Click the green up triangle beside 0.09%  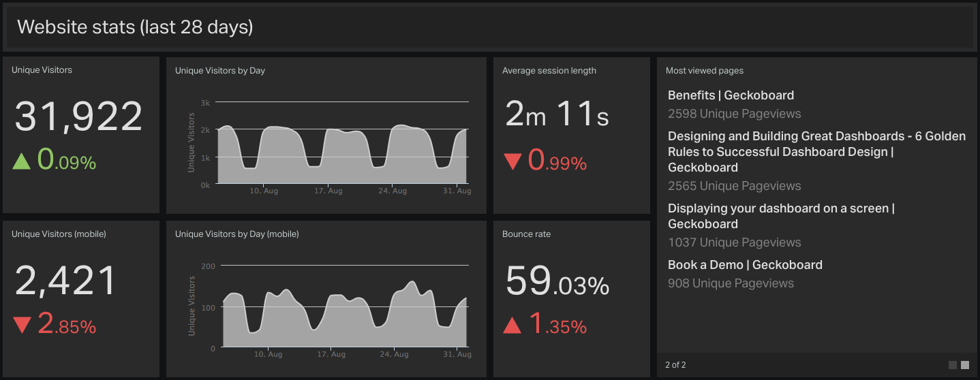pos(22,161)
